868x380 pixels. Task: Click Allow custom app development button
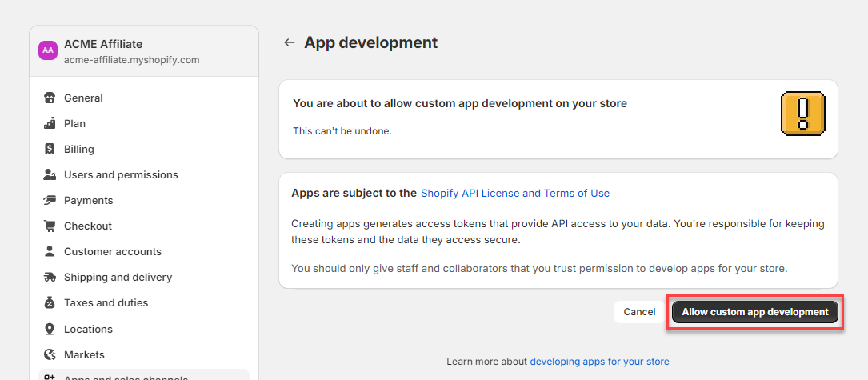click(755, 312)
